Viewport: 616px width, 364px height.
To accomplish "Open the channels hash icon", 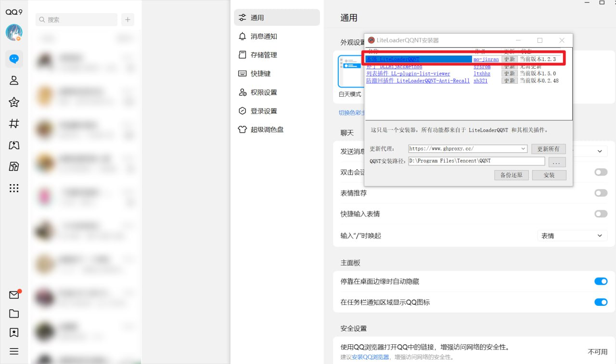I will coord(14,124).
